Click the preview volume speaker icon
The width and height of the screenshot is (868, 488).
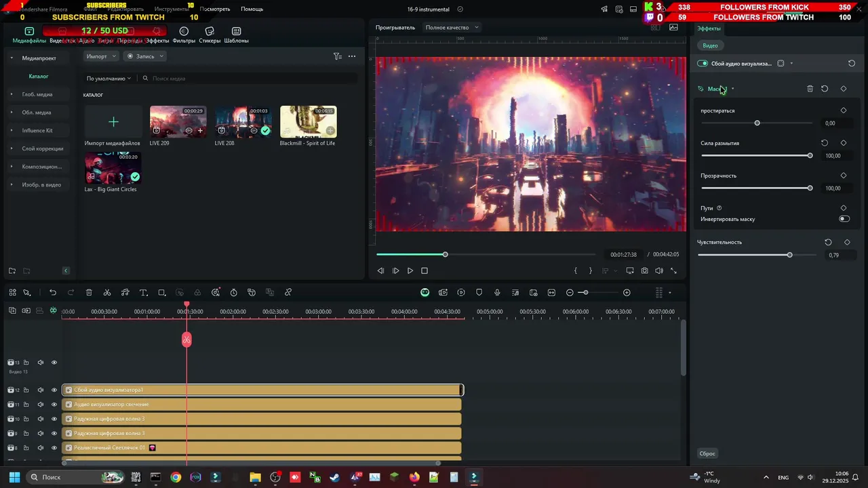click(658, 270)
